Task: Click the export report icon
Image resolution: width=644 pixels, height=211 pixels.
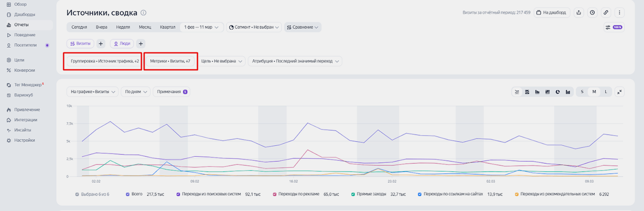Action: point(579,13)
